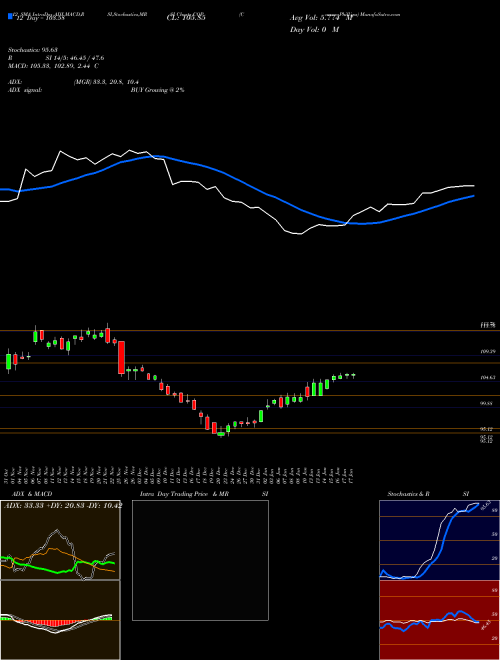The height and width of the screenshot is (660, 500).
Task: Click the ADX: 33.33 +DY: 20.83 -DY: 10.42 header
Action: click(63, 506)
